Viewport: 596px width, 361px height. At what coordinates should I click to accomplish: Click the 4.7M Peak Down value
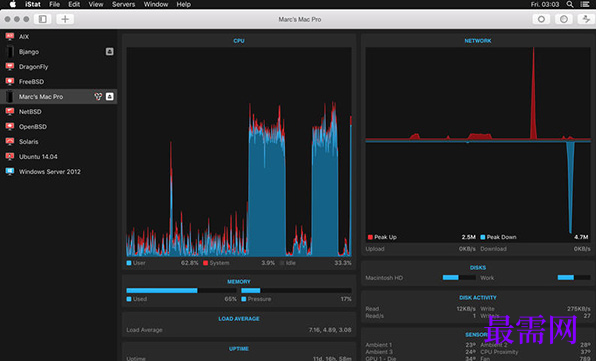coord(581,237)
